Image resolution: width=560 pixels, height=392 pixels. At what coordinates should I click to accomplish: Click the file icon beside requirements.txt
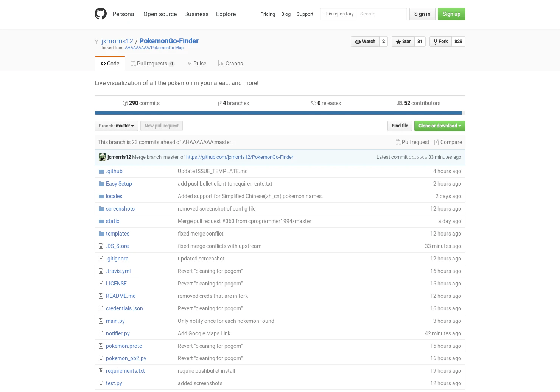pyautogui.click(x=101, y=371)
